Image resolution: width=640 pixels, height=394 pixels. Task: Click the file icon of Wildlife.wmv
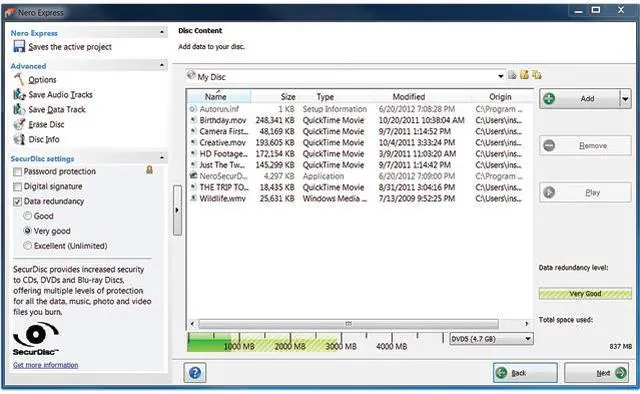coord(193,198)
